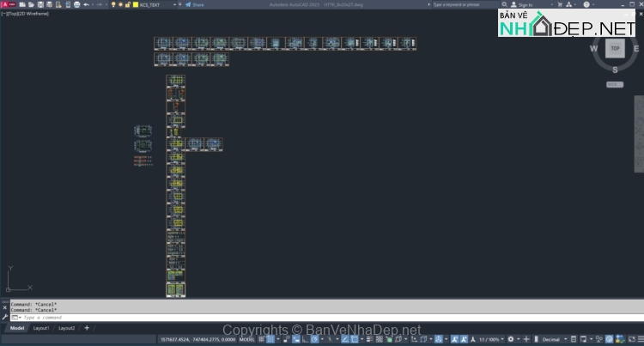Screen dimensions: 644x346
Task: Click the Share button
Action: [x=195, y=4]
